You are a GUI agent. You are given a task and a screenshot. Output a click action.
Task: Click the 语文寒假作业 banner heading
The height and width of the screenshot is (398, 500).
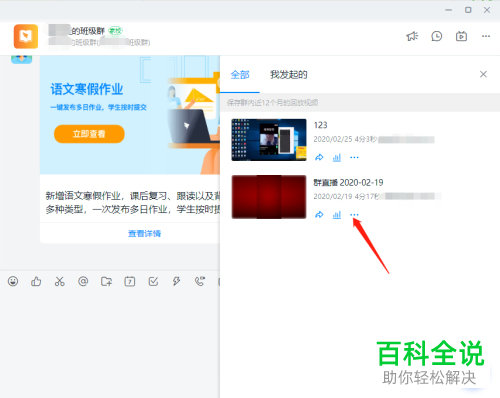coord(87,89)
